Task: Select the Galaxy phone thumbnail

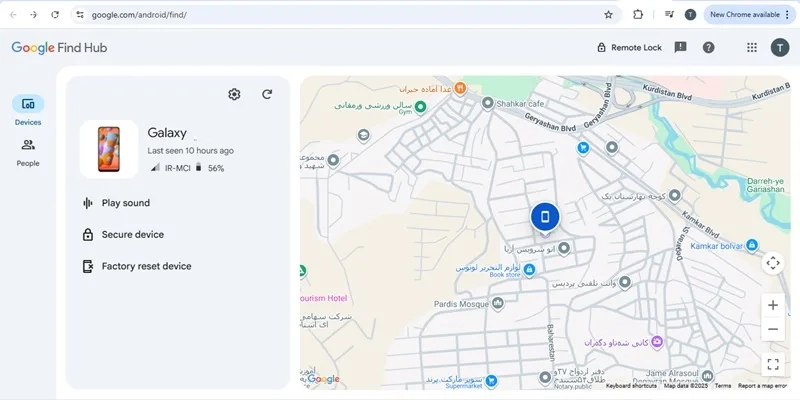Action: [109, 149]
